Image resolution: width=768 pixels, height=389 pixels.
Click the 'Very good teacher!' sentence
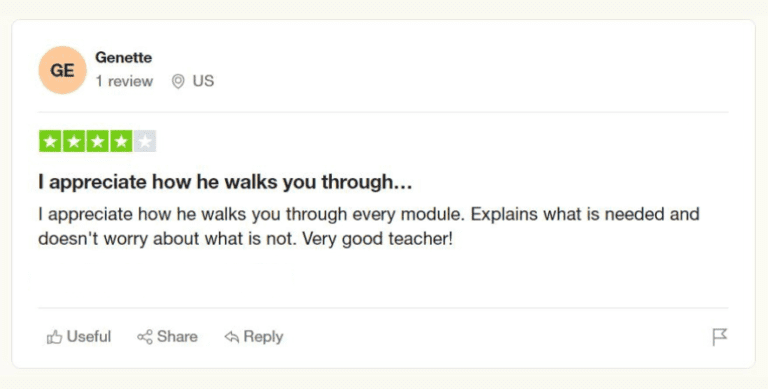378,239
